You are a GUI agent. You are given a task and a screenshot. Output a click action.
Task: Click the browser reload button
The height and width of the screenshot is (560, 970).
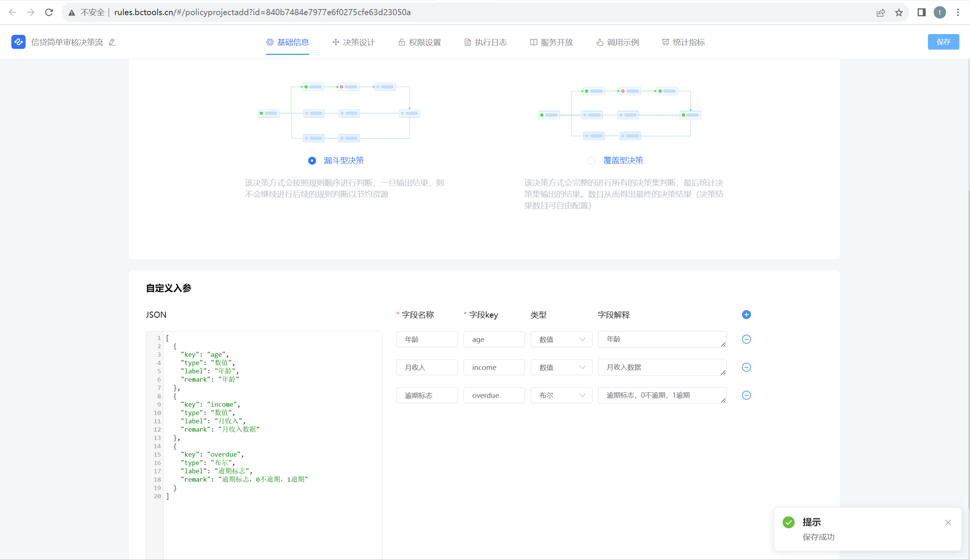pos(49,12)
